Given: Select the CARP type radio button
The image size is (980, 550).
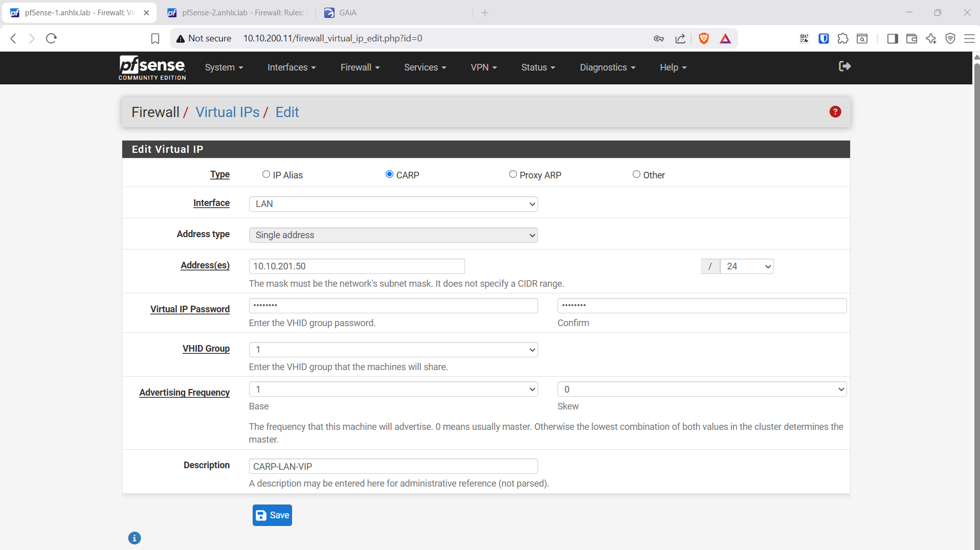Looking at the screenshot, I should coord(389,174).
